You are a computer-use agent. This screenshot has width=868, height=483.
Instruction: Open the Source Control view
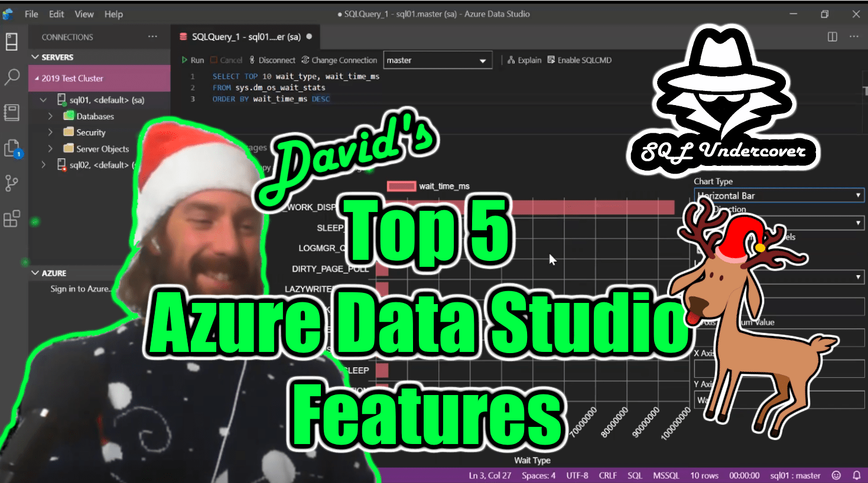[11, 183]
